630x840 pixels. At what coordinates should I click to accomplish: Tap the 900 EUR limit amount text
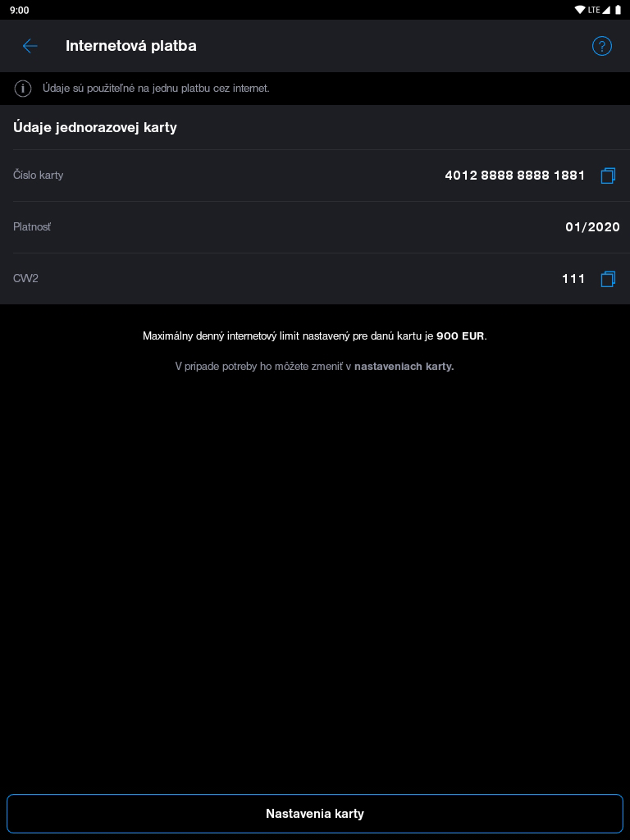[460, 336]
